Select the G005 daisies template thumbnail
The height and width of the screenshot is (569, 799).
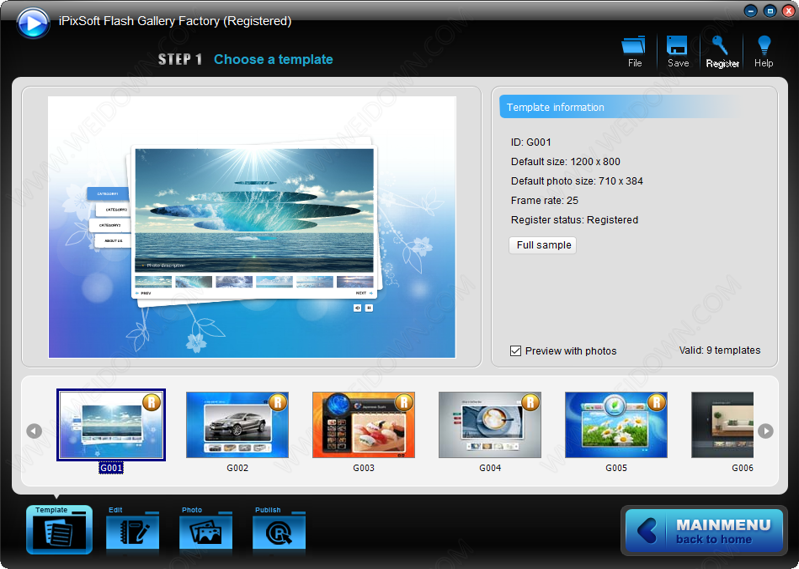coord(616,425)
